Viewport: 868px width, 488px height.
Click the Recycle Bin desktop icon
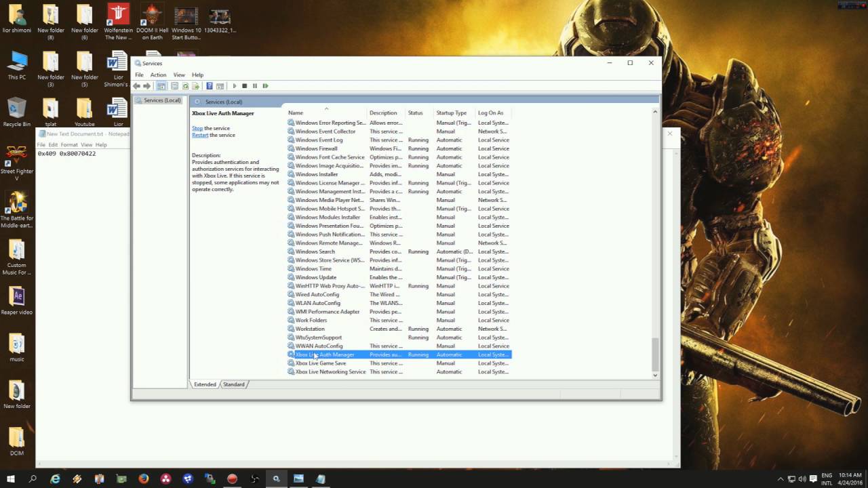click(17, 113)
